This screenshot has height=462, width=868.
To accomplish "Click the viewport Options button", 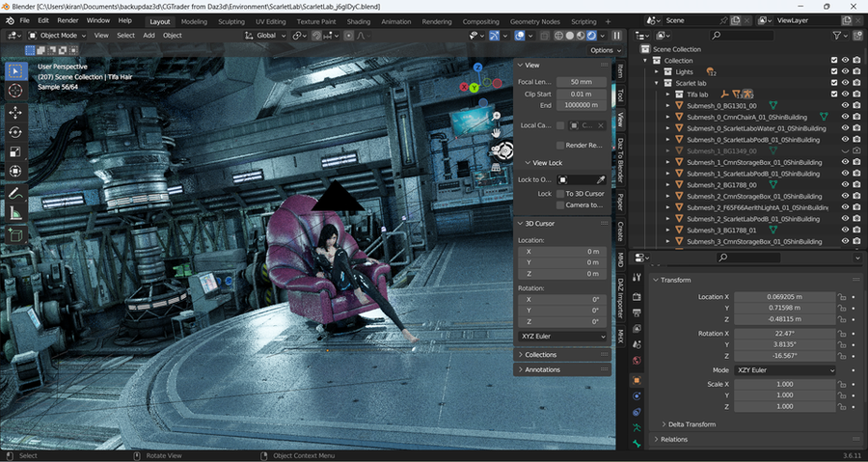I will pyautogui.click(x=602, y=50).
